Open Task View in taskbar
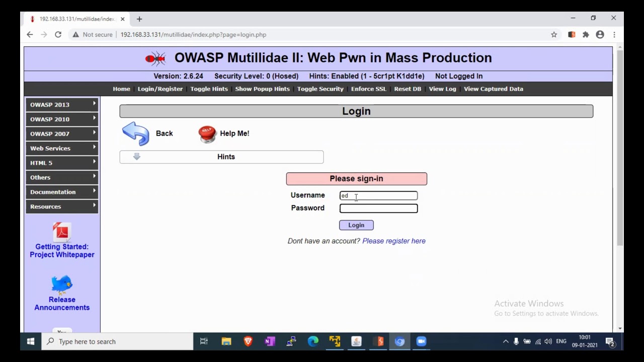Image resolution: width=644 pixels, height=362 pixels. pos(204,341)
